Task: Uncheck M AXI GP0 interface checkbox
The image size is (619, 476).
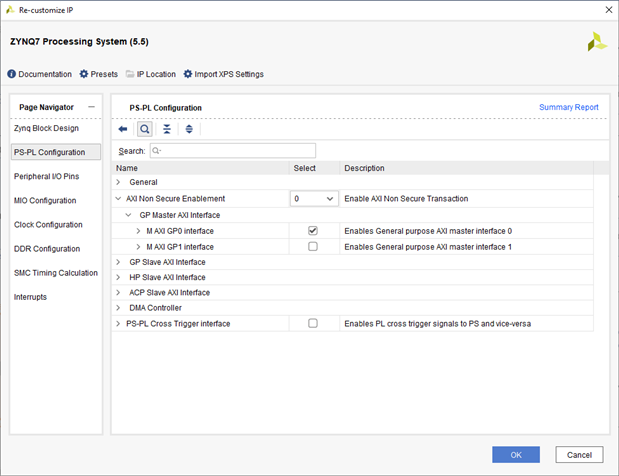Action: point(313,231)
